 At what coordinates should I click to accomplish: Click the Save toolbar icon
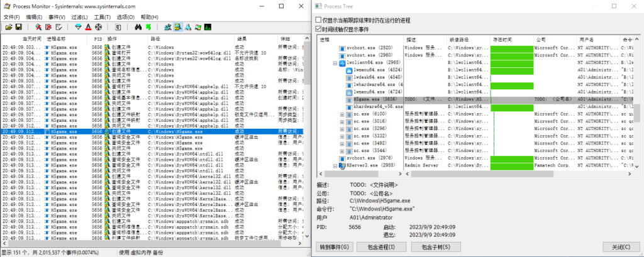18,27
